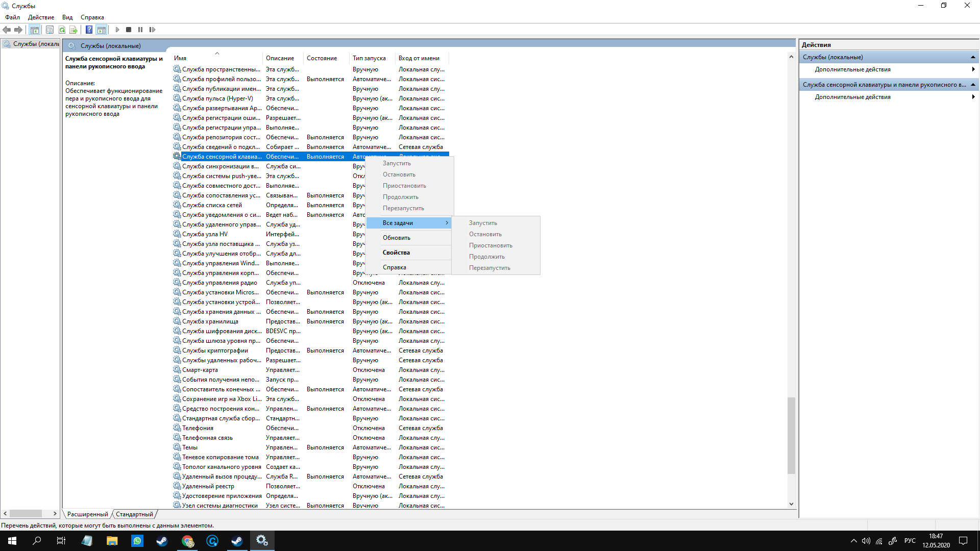Sort by the Имя column header

[x=216, y=58]
